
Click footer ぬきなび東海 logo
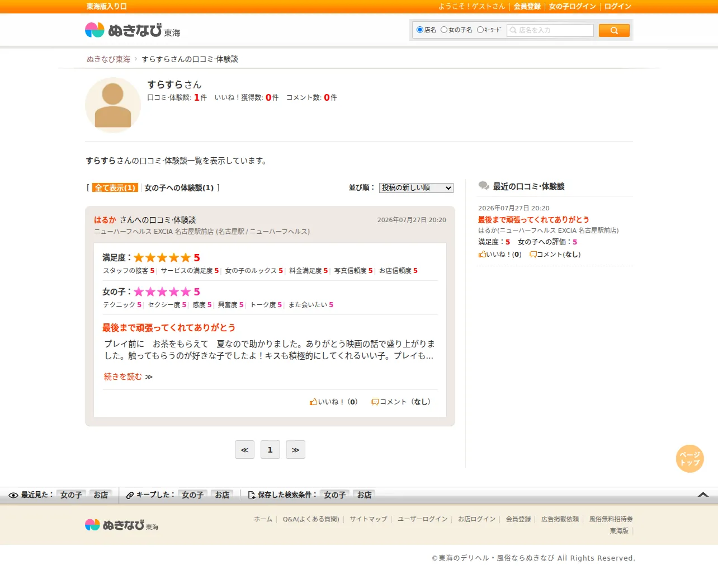pos(122,525)
